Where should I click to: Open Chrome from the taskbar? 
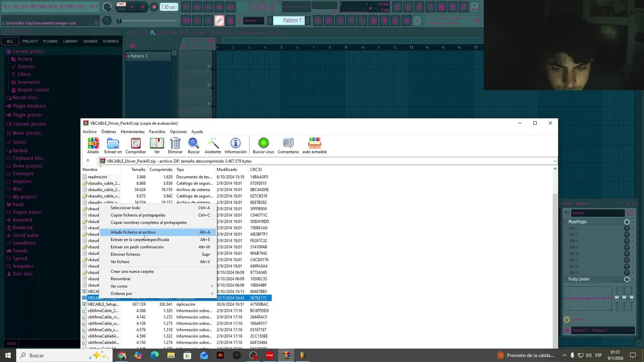122,355
